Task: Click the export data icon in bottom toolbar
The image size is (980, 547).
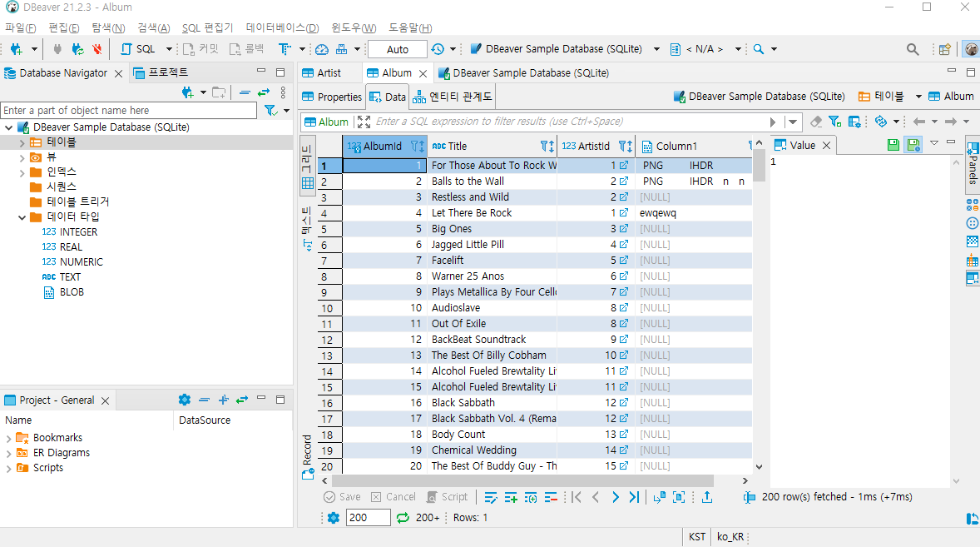Action: [x=707, y=497]
